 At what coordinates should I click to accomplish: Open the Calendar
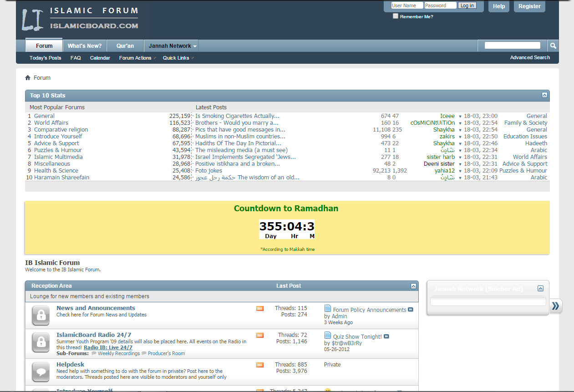pos(100,58)
